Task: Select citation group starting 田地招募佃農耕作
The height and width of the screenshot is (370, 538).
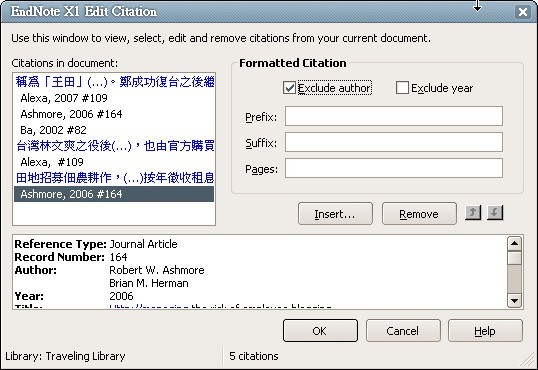Action: click(x=115, y=178)
